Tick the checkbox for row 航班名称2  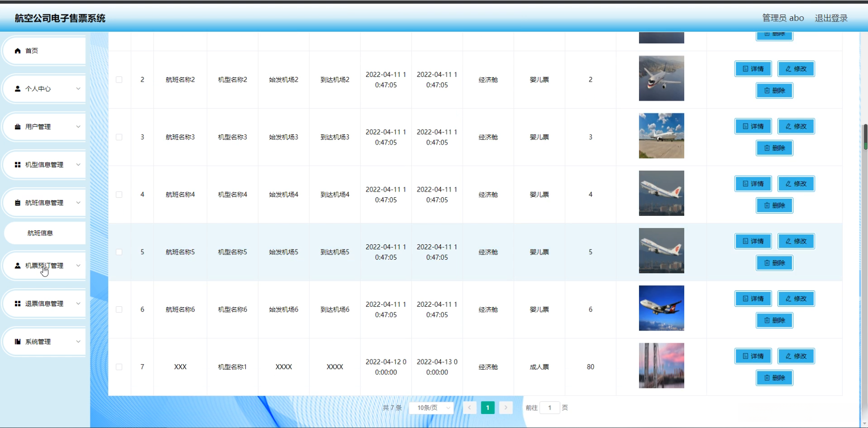coord(119,80)
